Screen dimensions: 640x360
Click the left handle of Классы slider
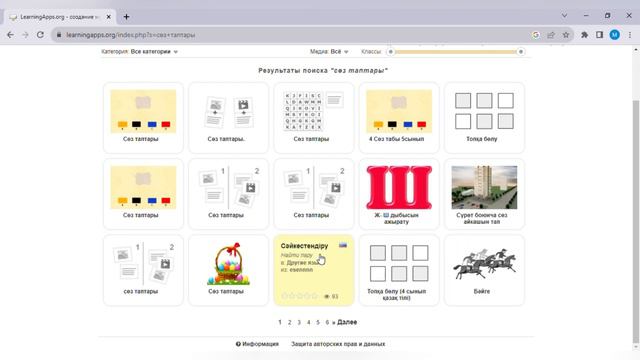(x=391, y=51)
